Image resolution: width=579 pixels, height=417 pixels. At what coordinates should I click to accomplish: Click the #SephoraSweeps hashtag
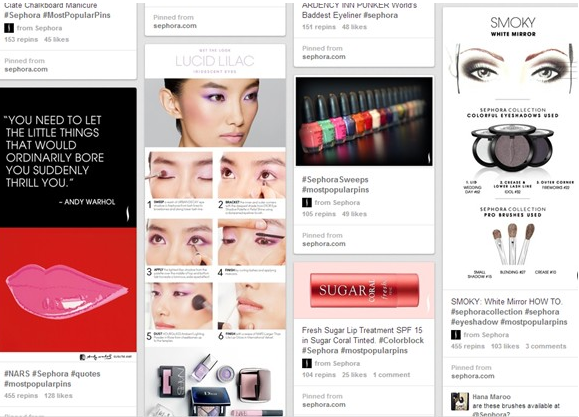pyautogui.click(x=335, y=180)
